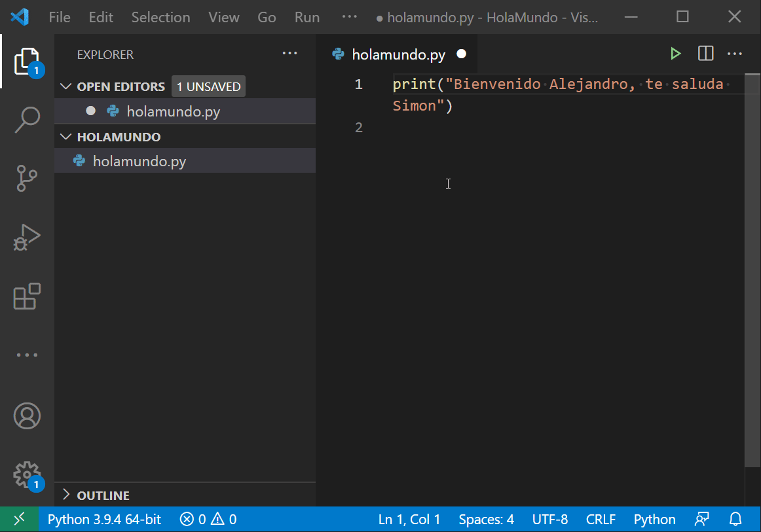Viewport: 761px width, 532px height.
Task: Open the View menu
Action: point(224,18)
